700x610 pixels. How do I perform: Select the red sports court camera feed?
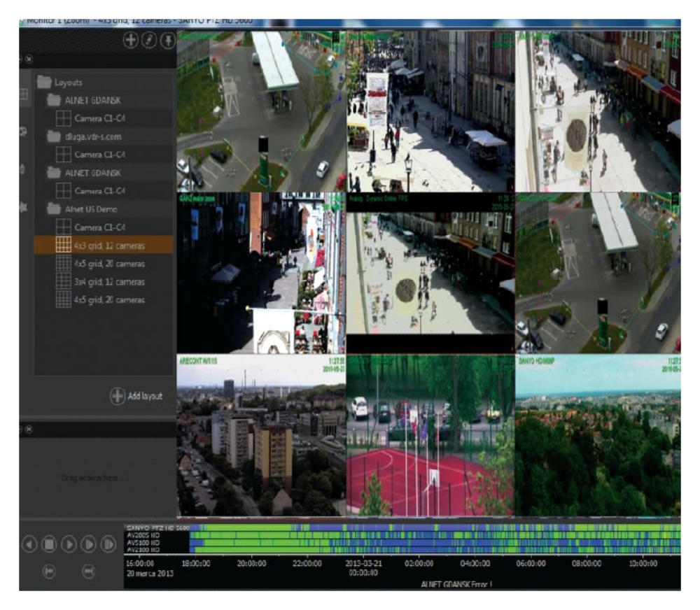(430, 435)
